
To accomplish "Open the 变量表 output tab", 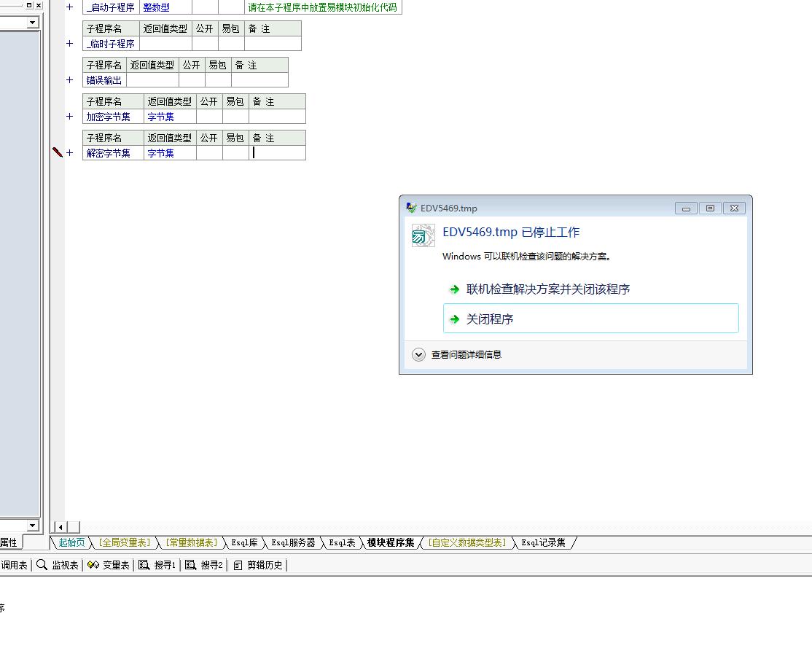I will (x=108, y=565).
